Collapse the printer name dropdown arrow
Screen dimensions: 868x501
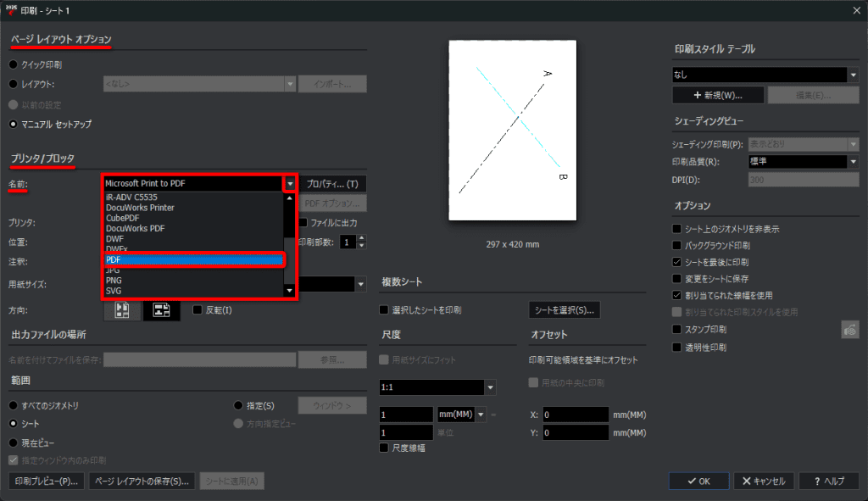(x=290, y=183)
